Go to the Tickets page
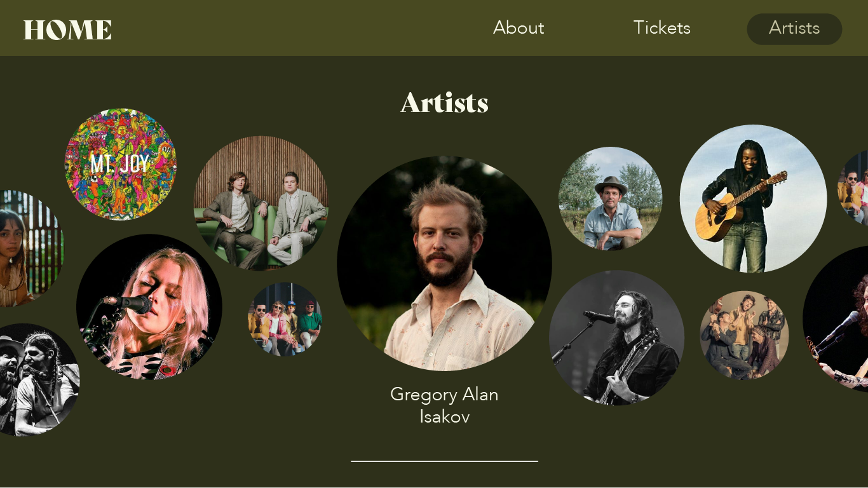 pyautogui.click(x=661, y=28)
